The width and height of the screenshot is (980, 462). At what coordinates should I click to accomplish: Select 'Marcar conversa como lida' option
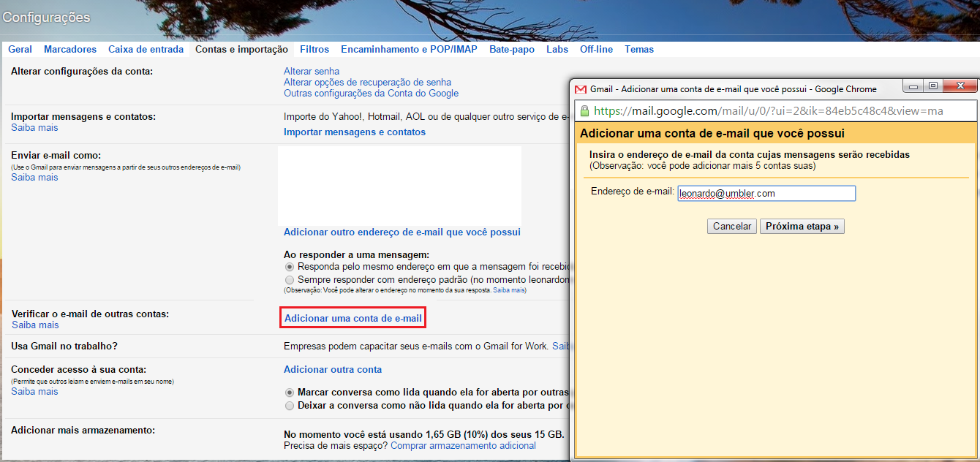tap(289, 392)
